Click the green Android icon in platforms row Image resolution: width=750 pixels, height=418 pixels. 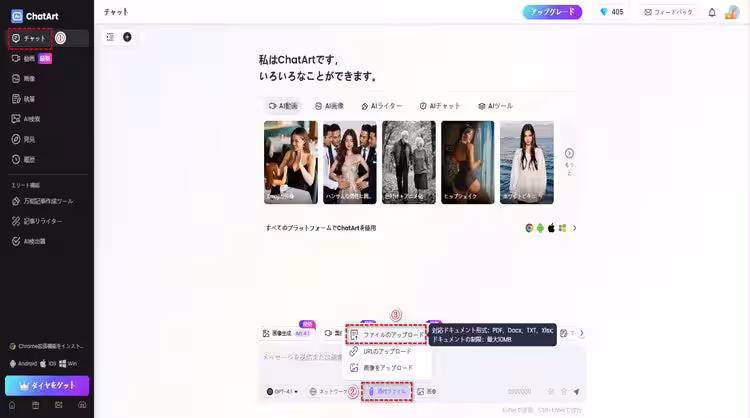point(540,228)
